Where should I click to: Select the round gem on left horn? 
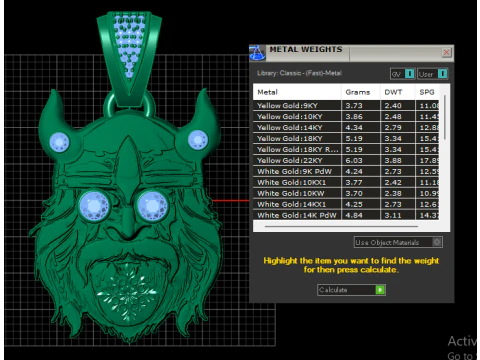[59, 142]
